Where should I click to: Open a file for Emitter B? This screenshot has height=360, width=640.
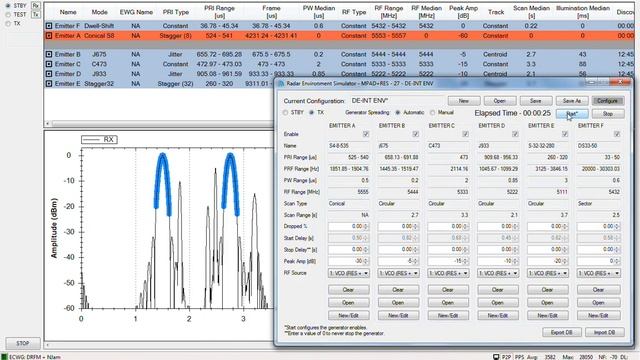coord(398,303)
